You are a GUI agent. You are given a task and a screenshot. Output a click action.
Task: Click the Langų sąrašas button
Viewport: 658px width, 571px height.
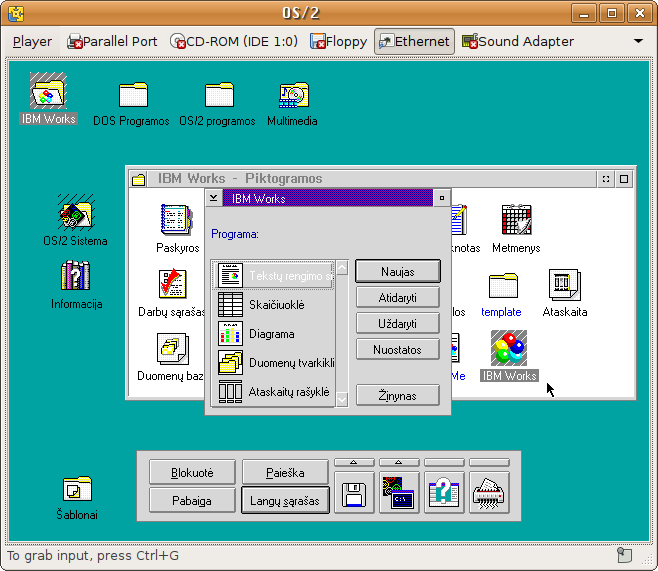click(285, 501)
